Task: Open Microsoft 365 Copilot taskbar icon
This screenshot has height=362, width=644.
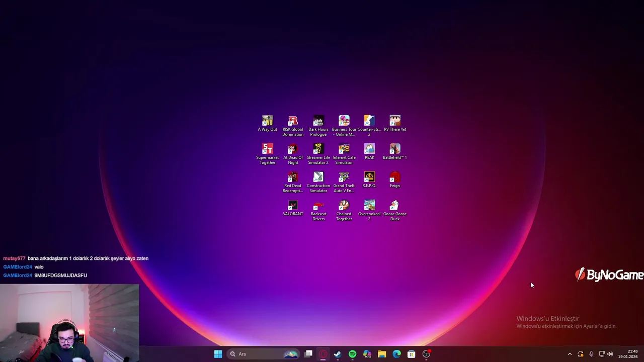Action: pos(367,354)
